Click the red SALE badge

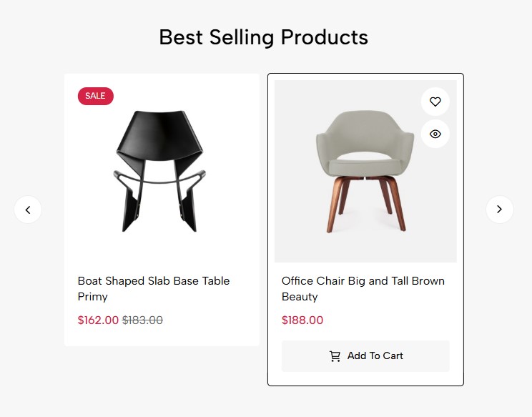(95, 96)
